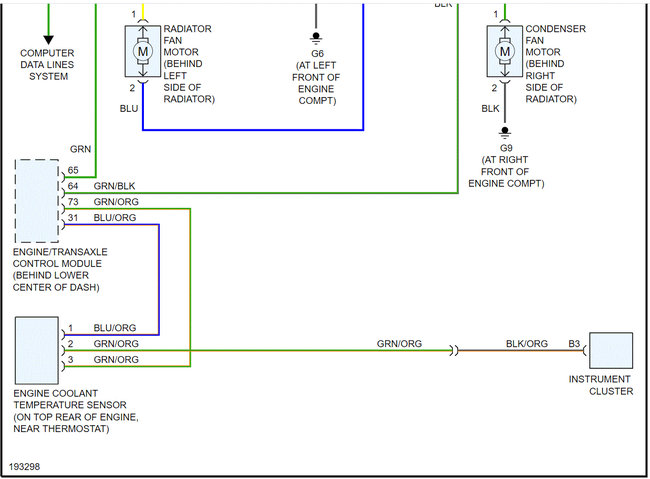650x479 pixels.
Task: Click the AT LEFT FRONT OF ENGINE COMPT note
Action: pos(316,83)
